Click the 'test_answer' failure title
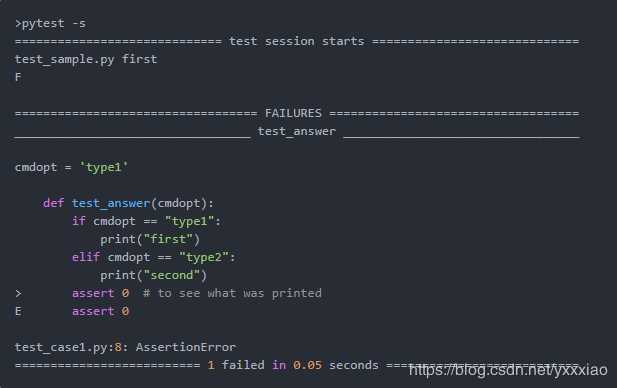This screenshot has width=617, height=388. point(297,131)
